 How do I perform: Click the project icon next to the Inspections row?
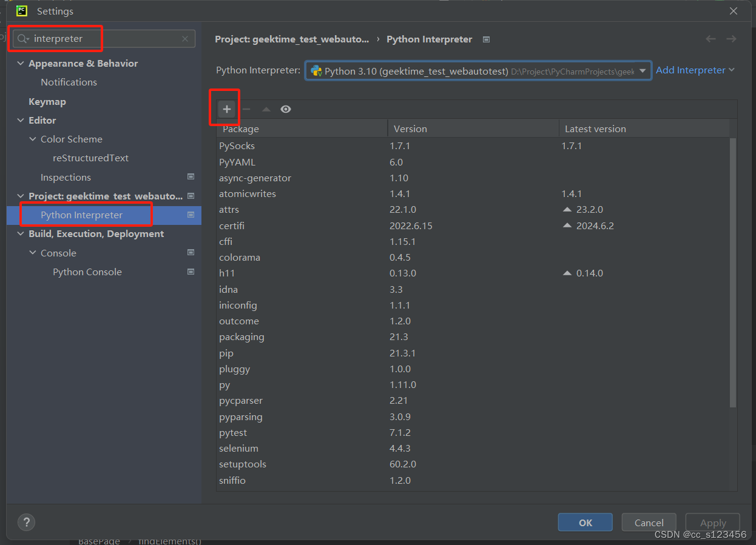pyautogui.click(x=191, y=177)
